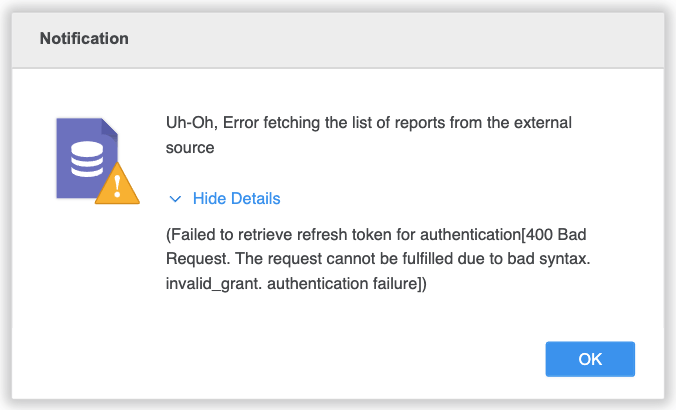676x410 pixels.
Task: Click the word 'source' in the error message
Action: click(x=190, y=148)
